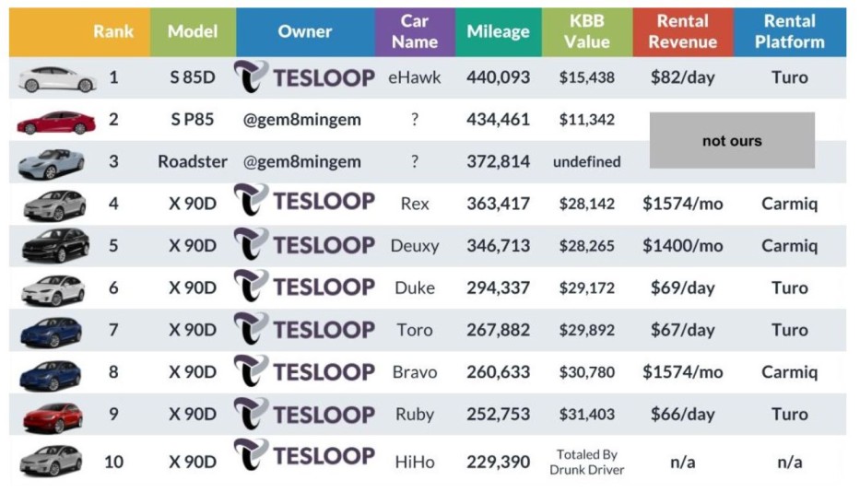The width and height of the screenshot is (860, 504).
Task: Click the @gem8mingem owner of the Roadster
Action: click(302, 161)
